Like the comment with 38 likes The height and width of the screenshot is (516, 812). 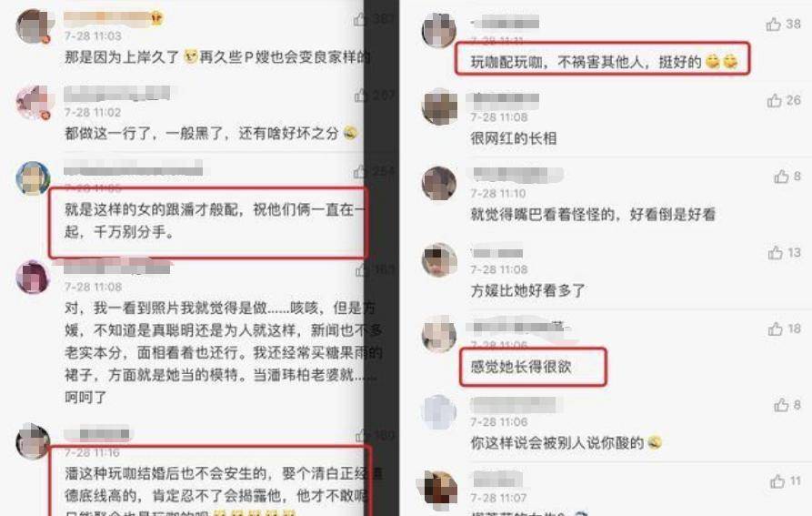coord(773,24)
